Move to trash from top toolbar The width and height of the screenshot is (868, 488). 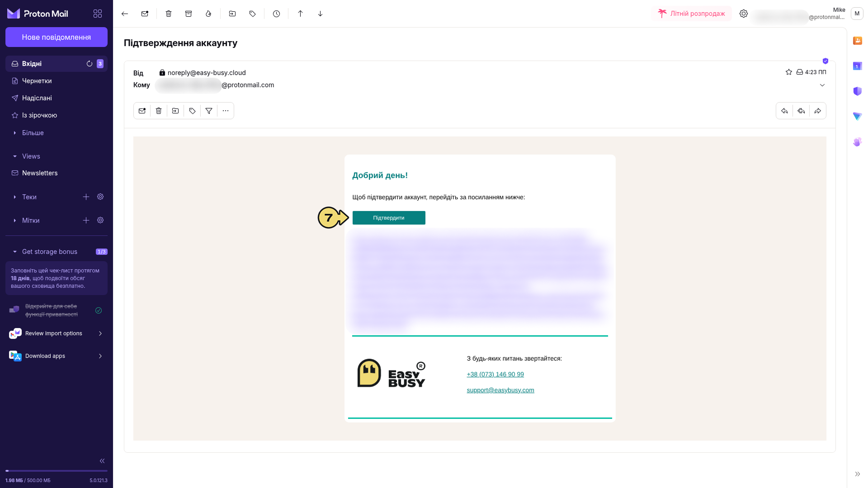pos(169,14)
